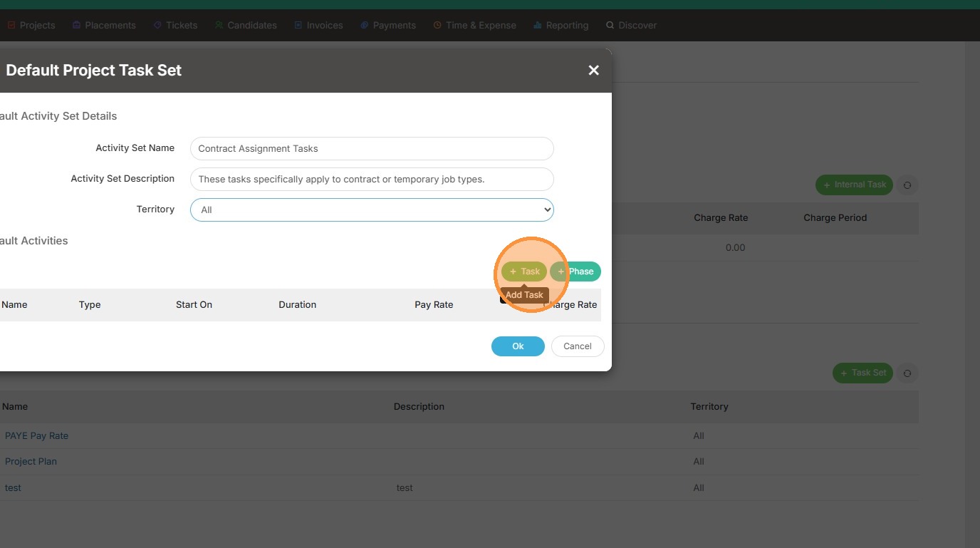The height and width of the screenshot is (548, 980).
Task: Cancel the task set dialog
Action: pos(578,346)
